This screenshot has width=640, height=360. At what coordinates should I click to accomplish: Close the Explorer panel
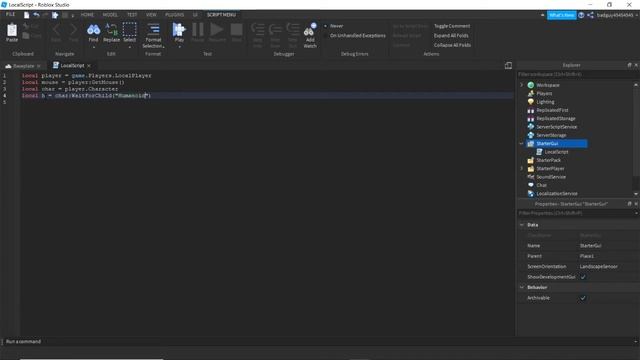[636, 65]
